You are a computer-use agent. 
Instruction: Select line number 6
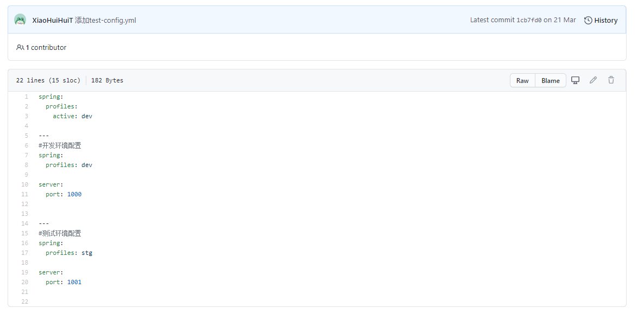tap(26, 145)
